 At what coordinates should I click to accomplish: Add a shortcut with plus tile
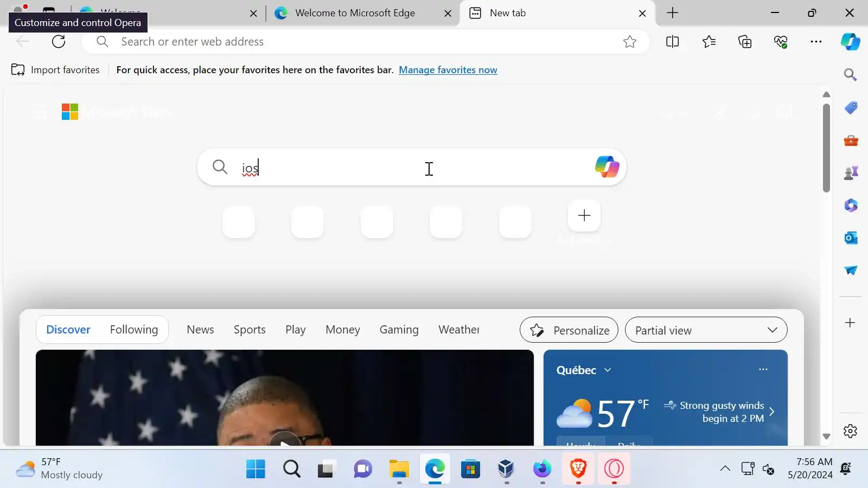tap(584, 216)
